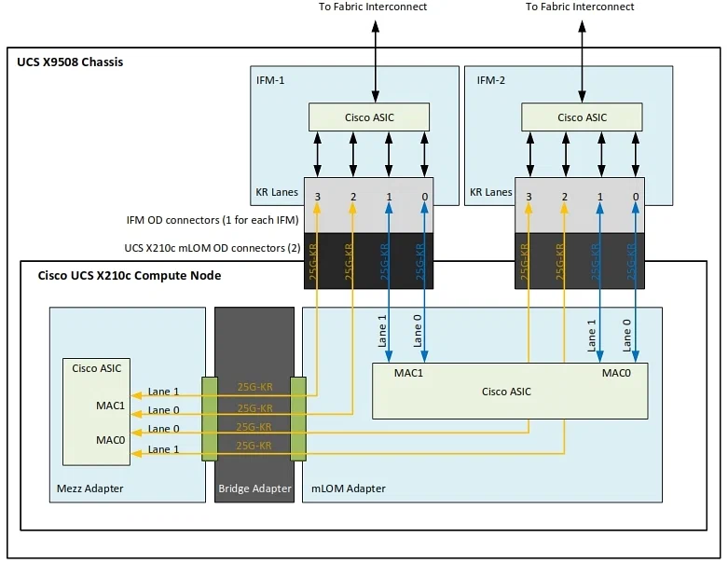Select the "Bridge Adapter" caption
Image resolution: width=728 pixels, height=564 pixels.
tap(254, 488)
